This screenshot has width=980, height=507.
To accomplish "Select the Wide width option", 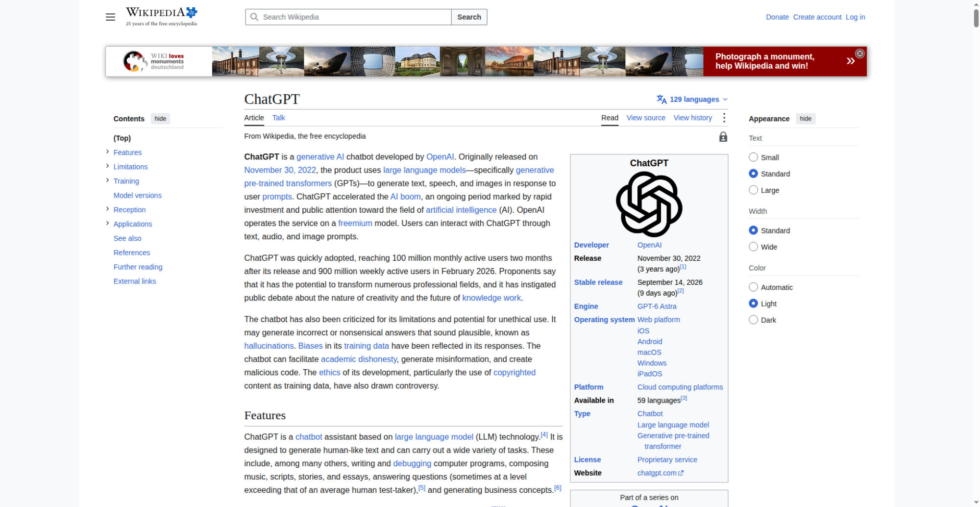I will pyautogui.click(x=753, y=247).
